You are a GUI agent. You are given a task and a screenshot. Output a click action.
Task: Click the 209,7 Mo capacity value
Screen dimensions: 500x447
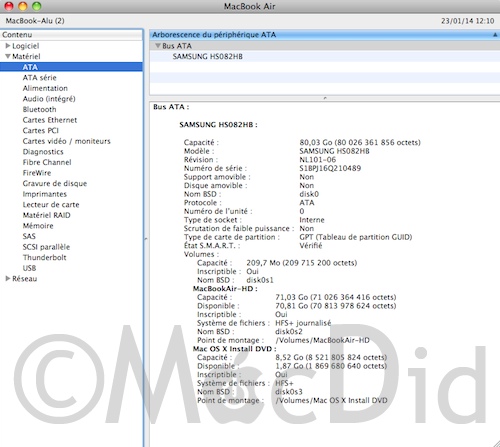[263, 263]
